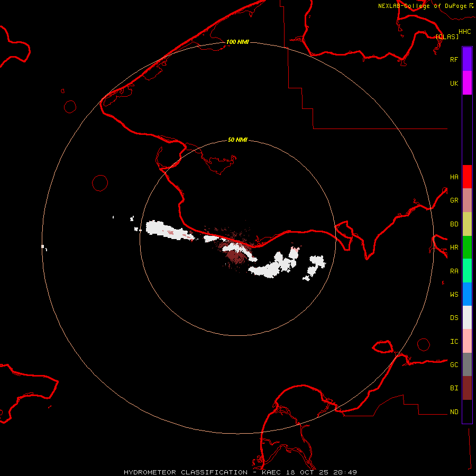Click the RF legend label

pyautogui.click(x=454, y=59)
